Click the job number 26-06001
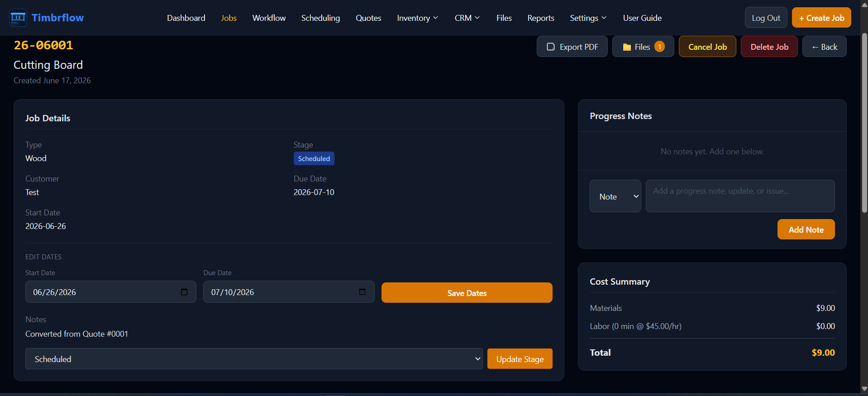 pos(43,45)
